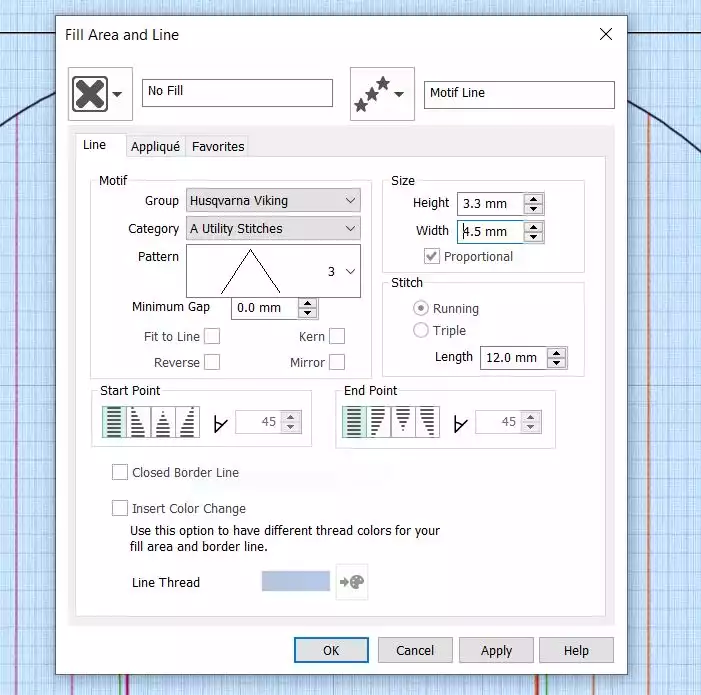The width and height of the screenshot is (701, 695).
Task: Switch to the Favorites tab
Action: click(218, 147)
